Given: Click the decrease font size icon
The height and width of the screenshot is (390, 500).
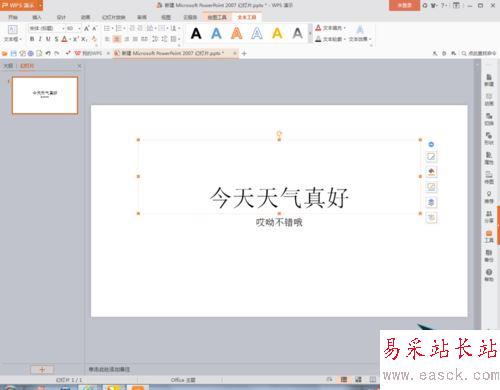Looking at the screenshot, I should pyautogui.click(x=95, y=28).
